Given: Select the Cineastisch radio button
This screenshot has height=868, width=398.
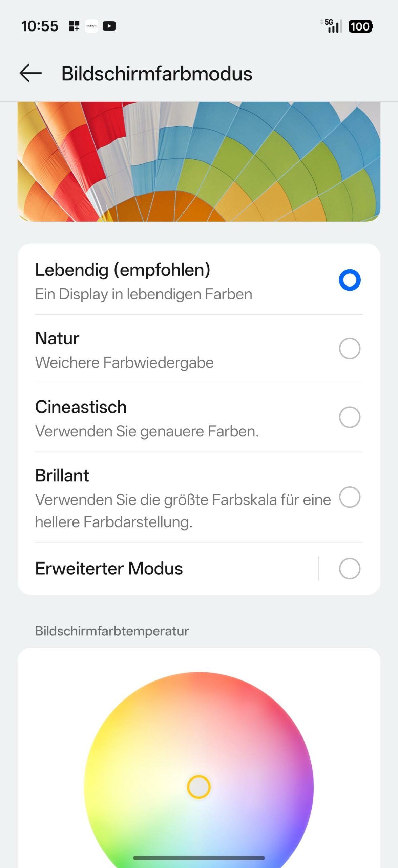Looking at the screenshot, I should point(350,417).
